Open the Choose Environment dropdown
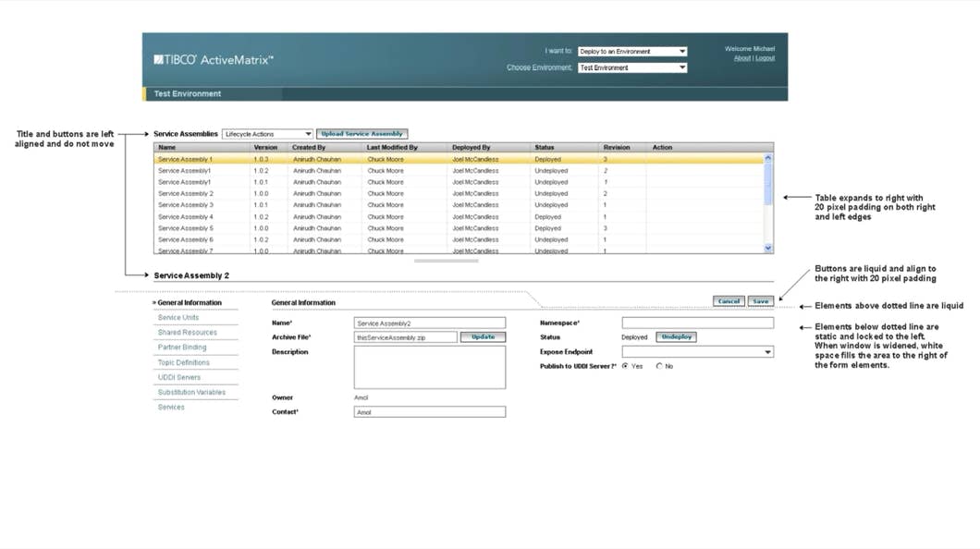The height and width of the screenshot is (549, 980). pos(632,67)
